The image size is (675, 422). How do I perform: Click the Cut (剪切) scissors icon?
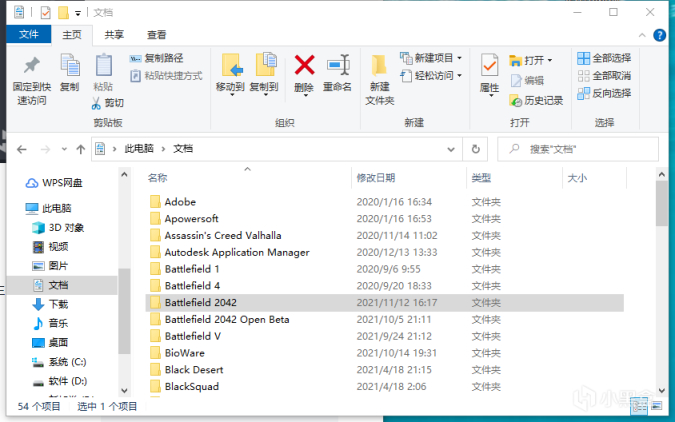(96, 103)
